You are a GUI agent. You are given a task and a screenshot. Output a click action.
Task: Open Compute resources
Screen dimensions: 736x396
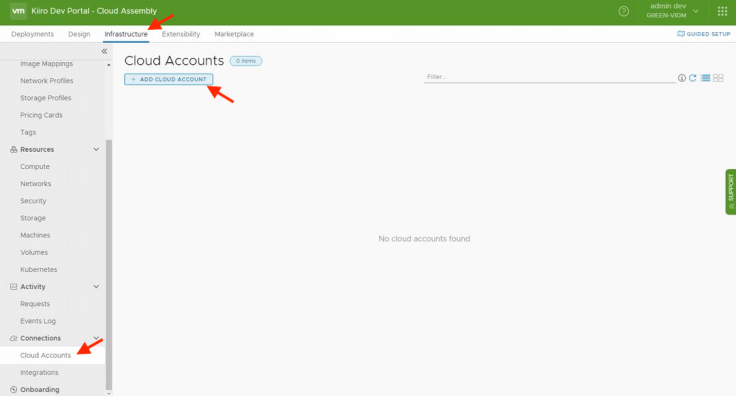pos(35,167)
